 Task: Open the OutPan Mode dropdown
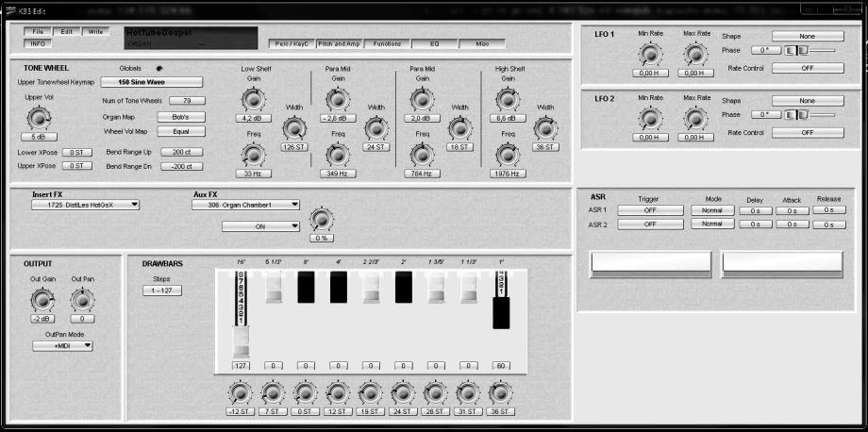coord(62,346)
